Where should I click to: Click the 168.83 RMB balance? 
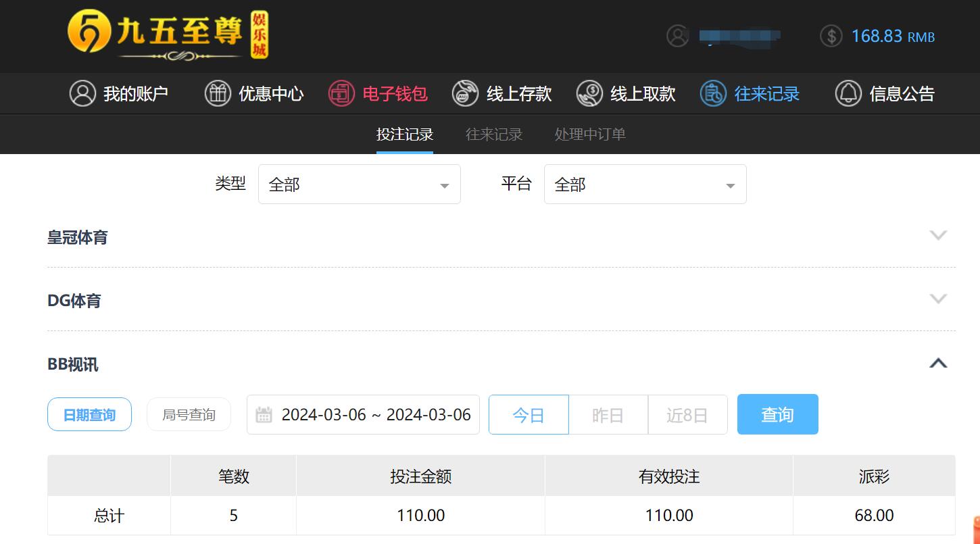coord(893,36)
